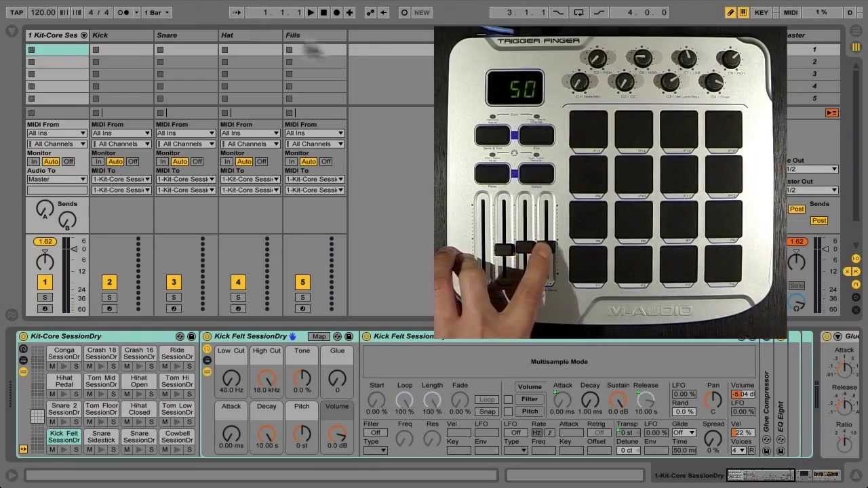Image resolution: width=868 pixels, height=488 pixels.
Task: Enable the MIDI arrangement overdub plus button
Action: pyautogui.click(x=349, y=12)
